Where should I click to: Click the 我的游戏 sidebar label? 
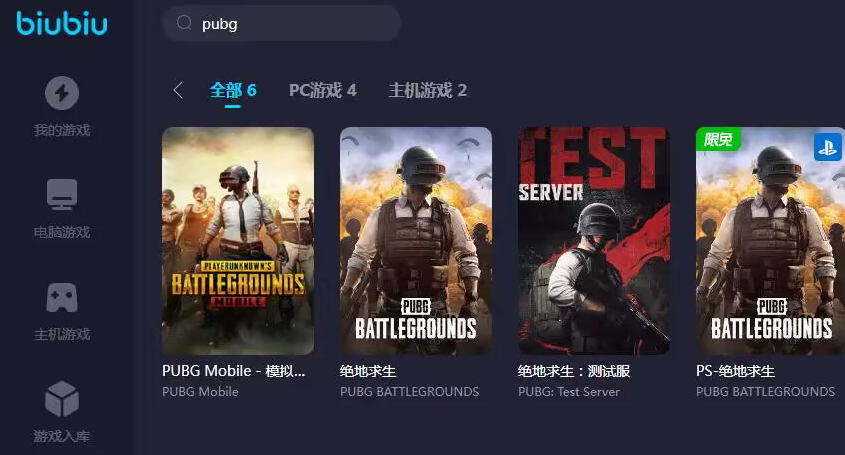point(62,130)
